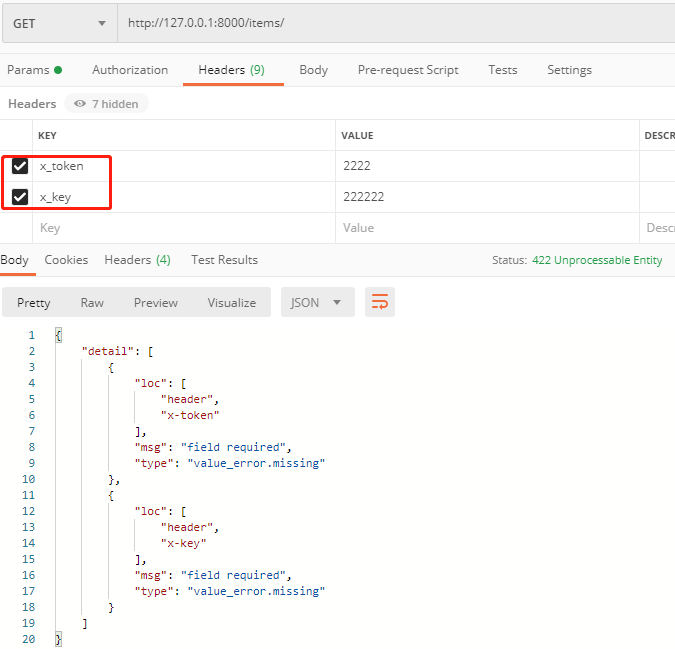The height and width of the screenshot is (649, 675).
Task: Open the Test Results tab
Action: click(x=224, y=260)
